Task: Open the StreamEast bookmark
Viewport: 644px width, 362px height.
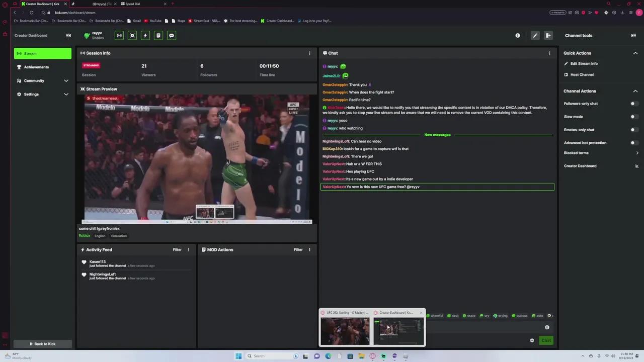Action: (x=204, y=21)
